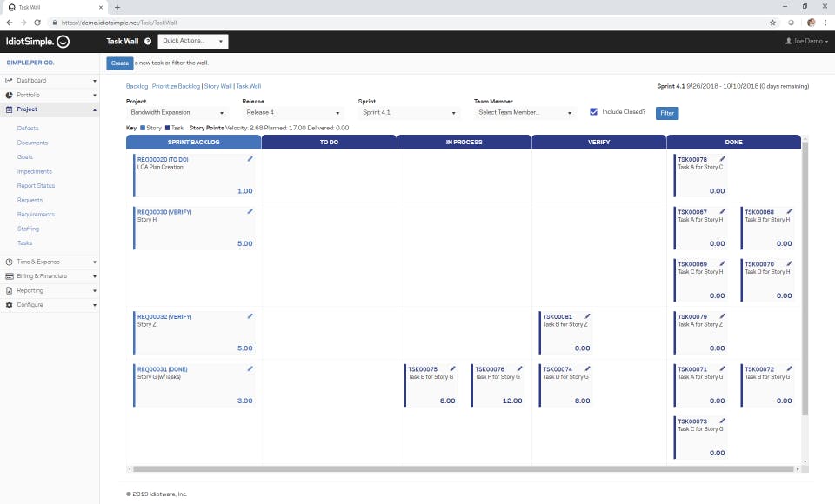Open Release 4 dropdown
This screenshot has width=835, height=504.
(293, 112)
